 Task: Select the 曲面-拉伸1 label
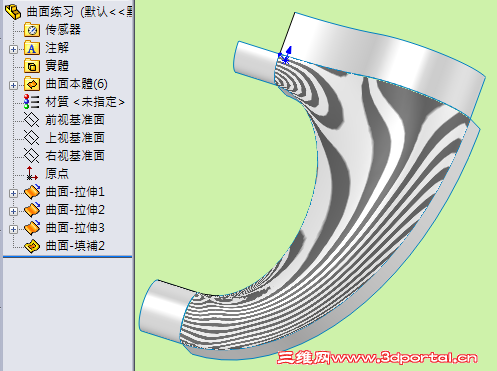(75, 192)
